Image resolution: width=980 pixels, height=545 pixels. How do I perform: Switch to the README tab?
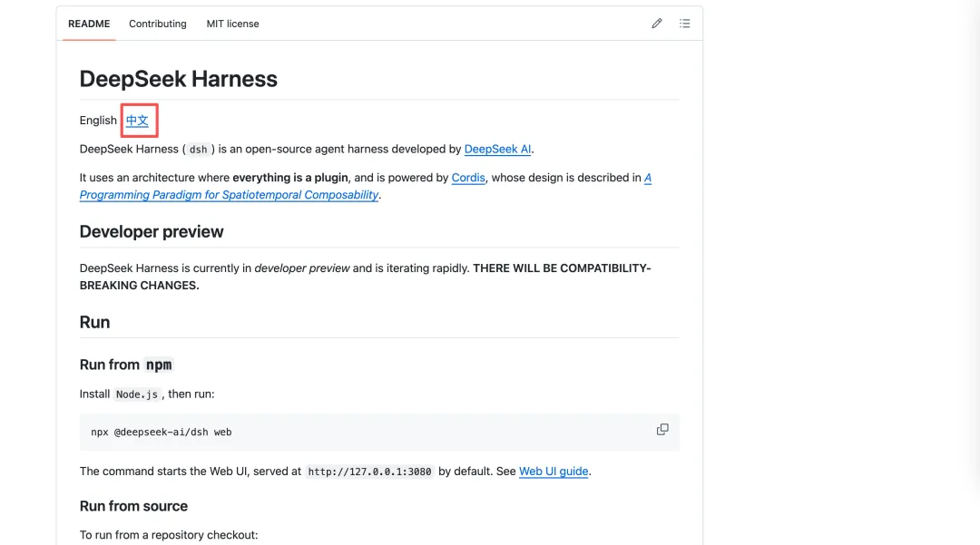pos(89,24)
